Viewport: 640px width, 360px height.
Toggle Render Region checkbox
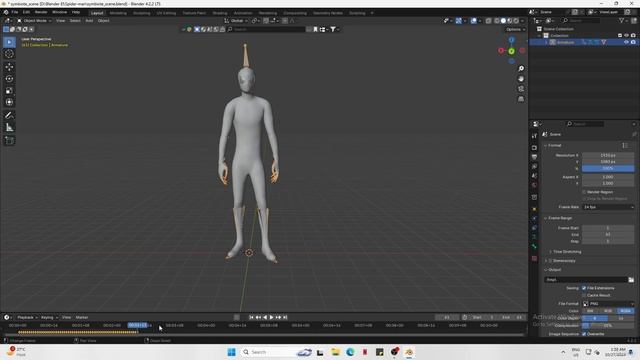[x=584, y=192]
